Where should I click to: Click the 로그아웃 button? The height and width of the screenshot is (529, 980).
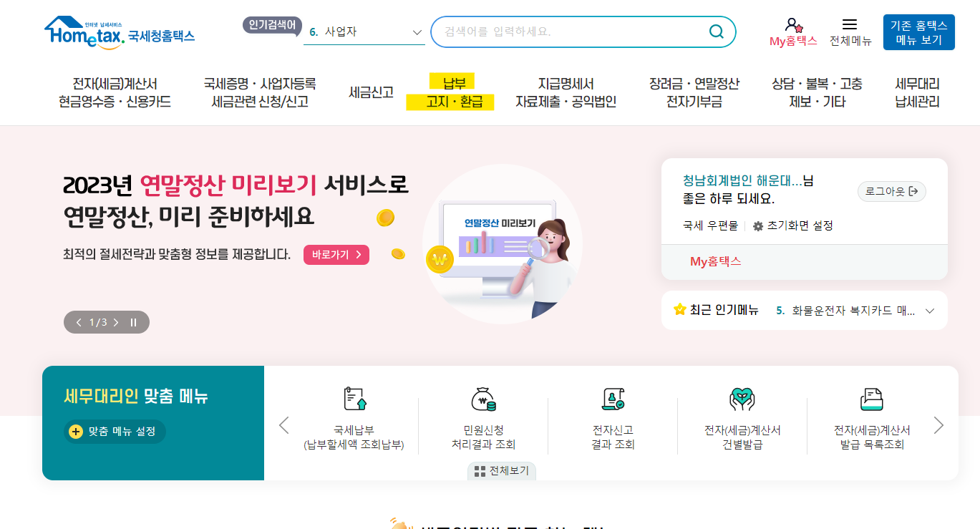click(892, 191)
